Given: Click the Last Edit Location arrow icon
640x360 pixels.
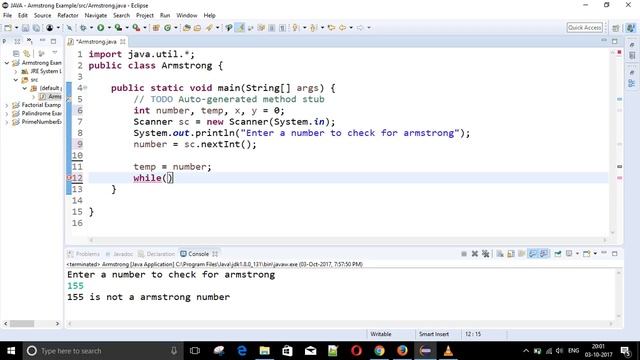Looking at the screenshot, I should tap(331, 28).
